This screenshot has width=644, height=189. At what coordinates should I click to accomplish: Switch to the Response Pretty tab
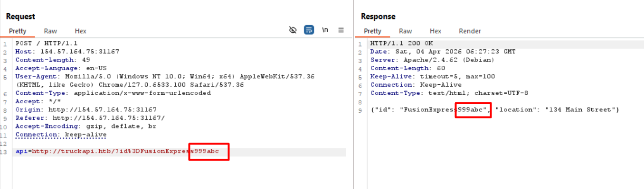(372, 31)
